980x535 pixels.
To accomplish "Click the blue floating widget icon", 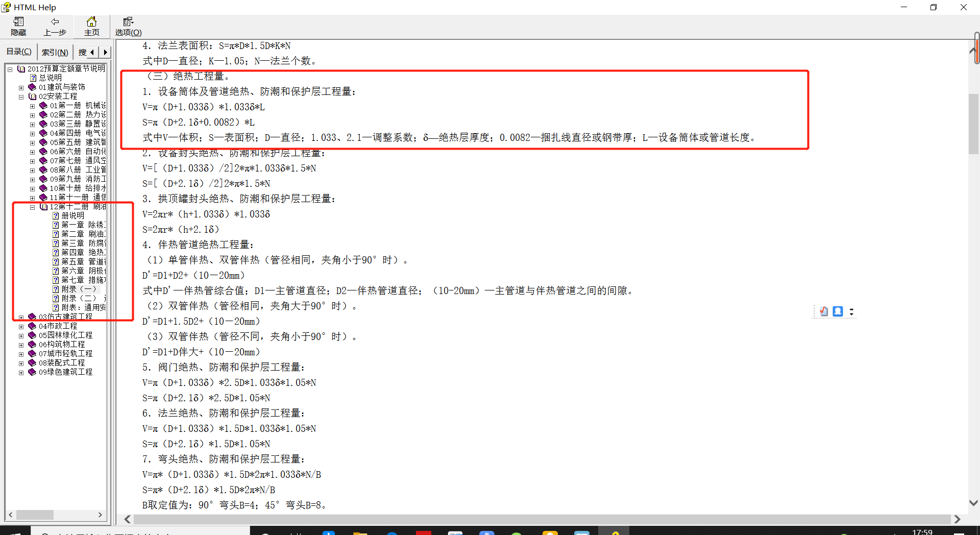I will (838, 311).
